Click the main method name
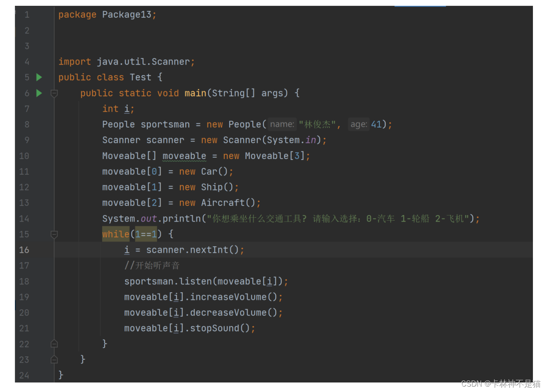547x392 pixels. tap(195, 93)
